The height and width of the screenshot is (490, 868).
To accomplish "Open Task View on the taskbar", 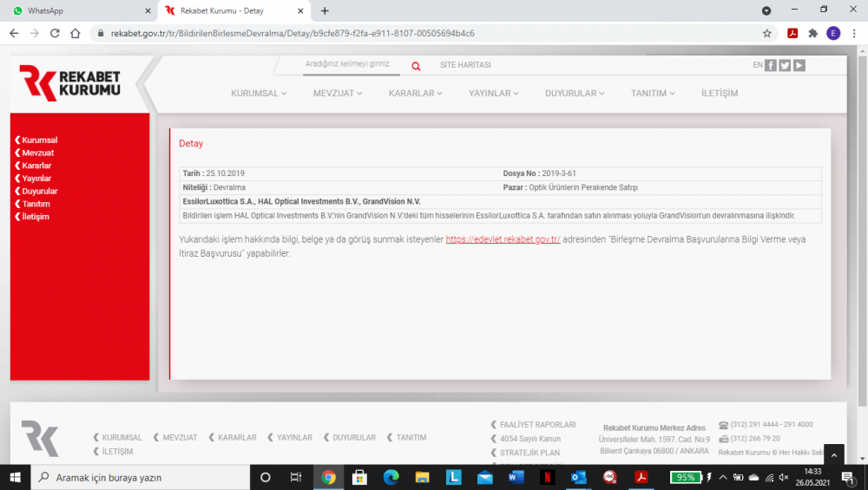I will coord(296,477).
